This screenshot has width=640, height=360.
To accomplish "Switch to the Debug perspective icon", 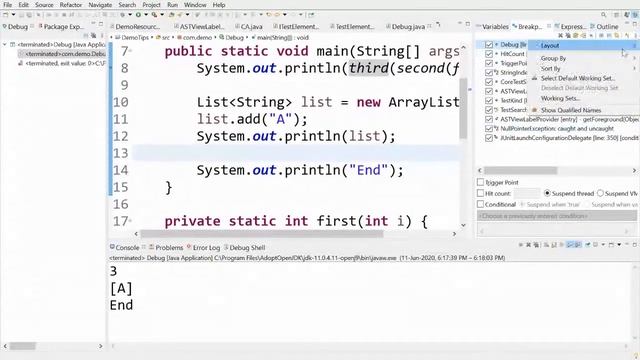I will (636, 15).
